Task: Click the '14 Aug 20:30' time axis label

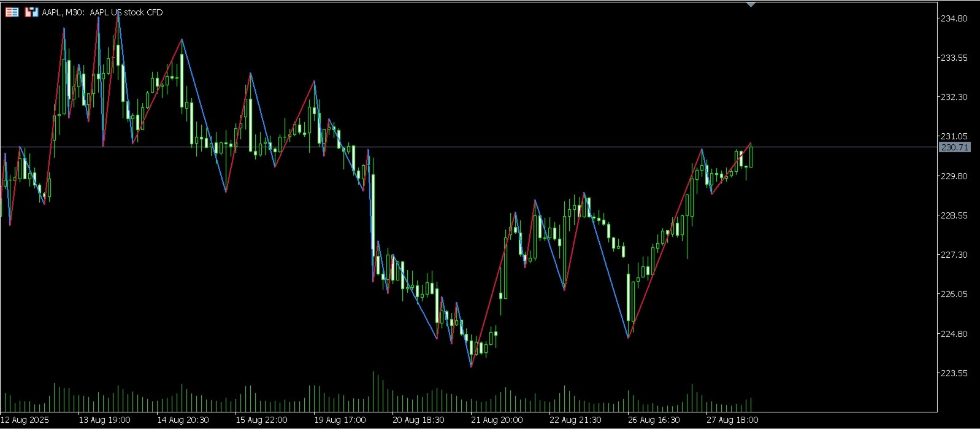Action: 183,420
